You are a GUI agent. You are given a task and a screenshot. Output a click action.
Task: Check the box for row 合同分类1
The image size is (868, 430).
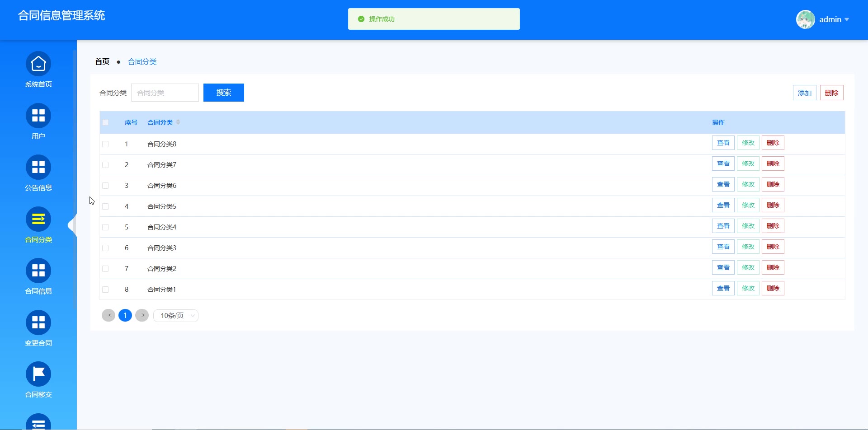(105, 290)
